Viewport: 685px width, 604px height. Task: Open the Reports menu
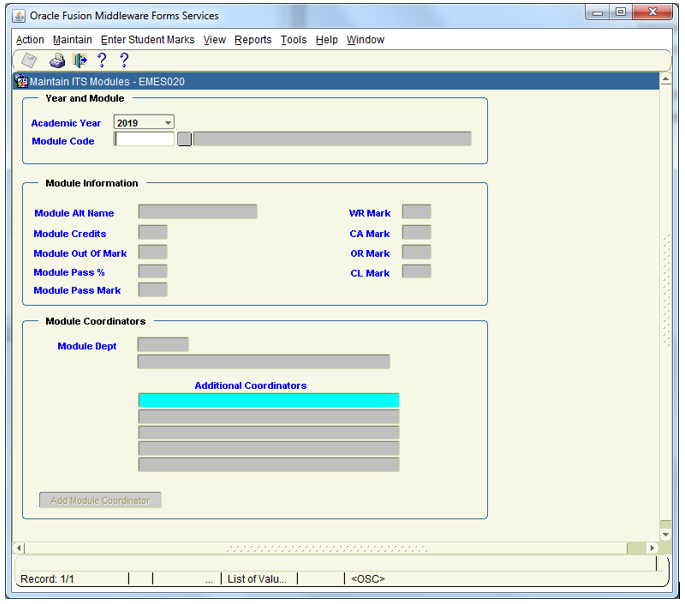point(253,40)
